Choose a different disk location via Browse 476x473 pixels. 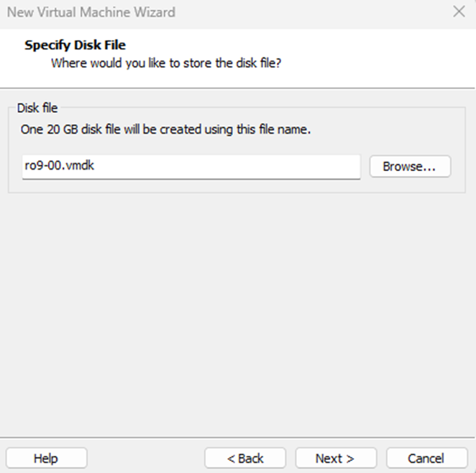(410, 166)
